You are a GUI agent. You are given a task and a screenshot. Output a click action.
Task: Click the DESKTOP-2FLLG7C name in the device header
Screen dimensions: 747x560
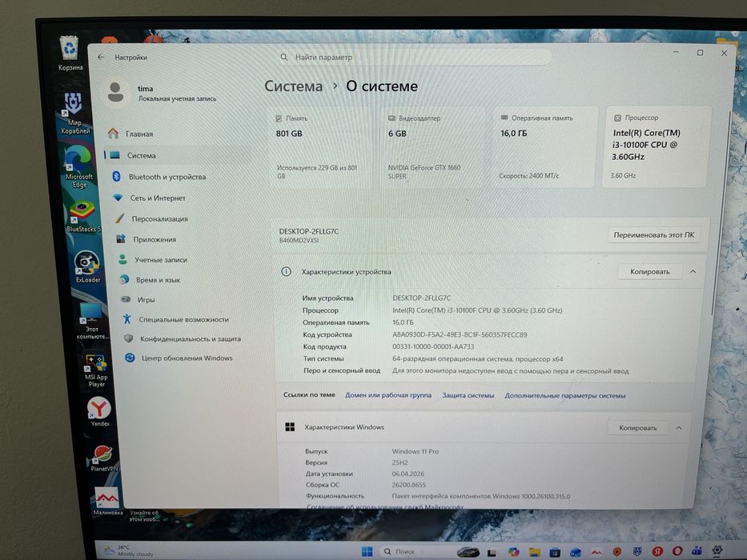(x=309, y=231)
